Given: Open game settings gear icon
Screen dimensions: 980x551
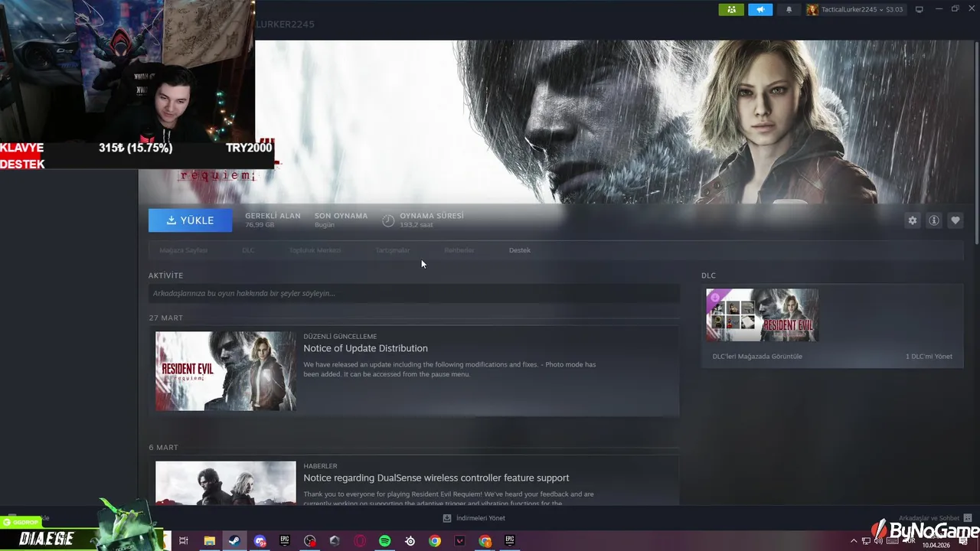Looking at the screenshot, I should 912,220.
